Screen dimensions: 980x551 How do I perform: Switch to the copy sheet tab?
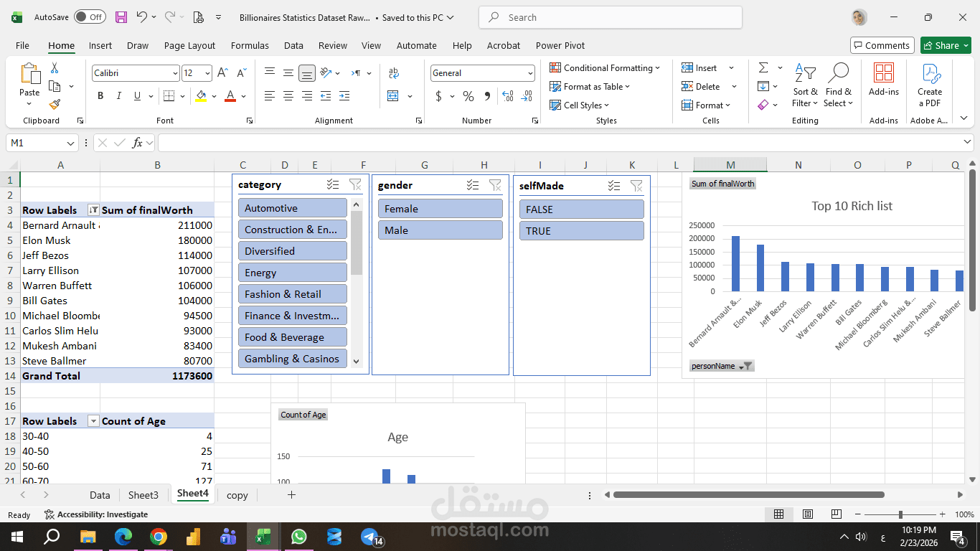tap(237, 495)
